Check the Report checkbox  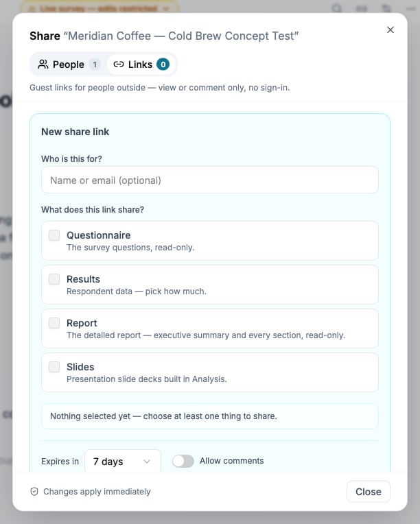[54, 323]
